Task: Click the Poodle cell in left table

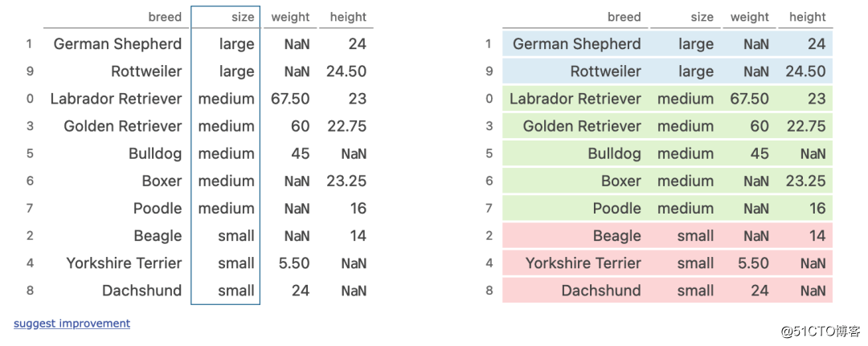Action: pos(158,209)
